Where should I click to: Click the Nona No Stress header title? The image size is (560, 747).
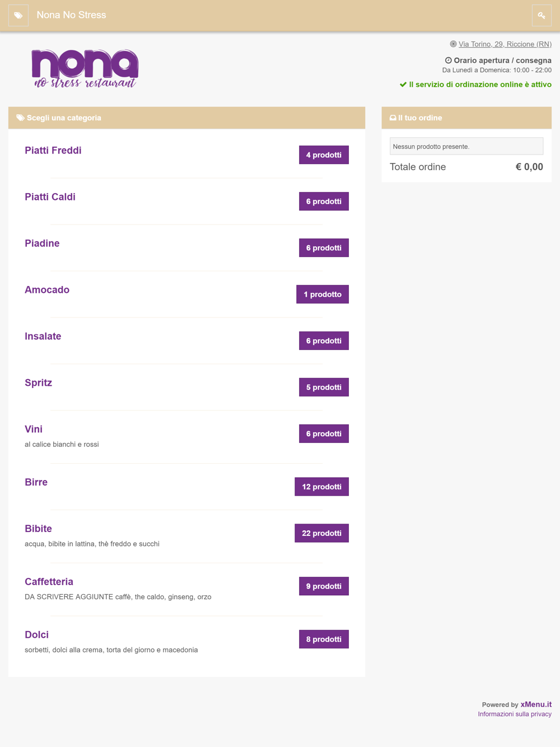71,15
